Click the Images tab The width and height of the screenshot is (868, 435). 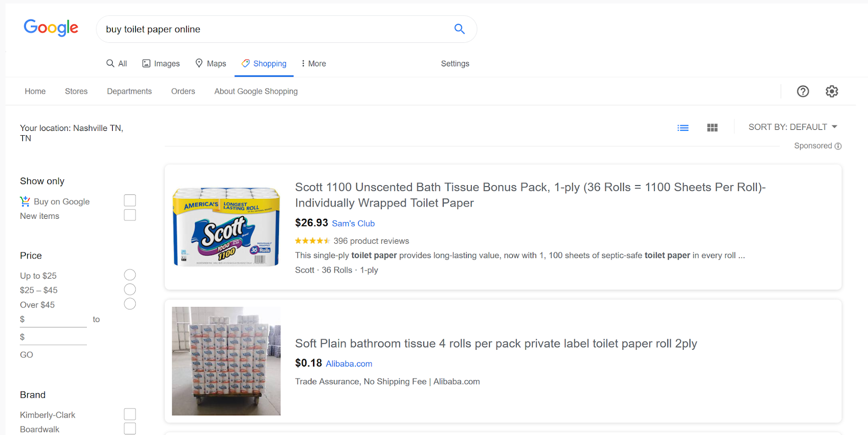[161, 64]
